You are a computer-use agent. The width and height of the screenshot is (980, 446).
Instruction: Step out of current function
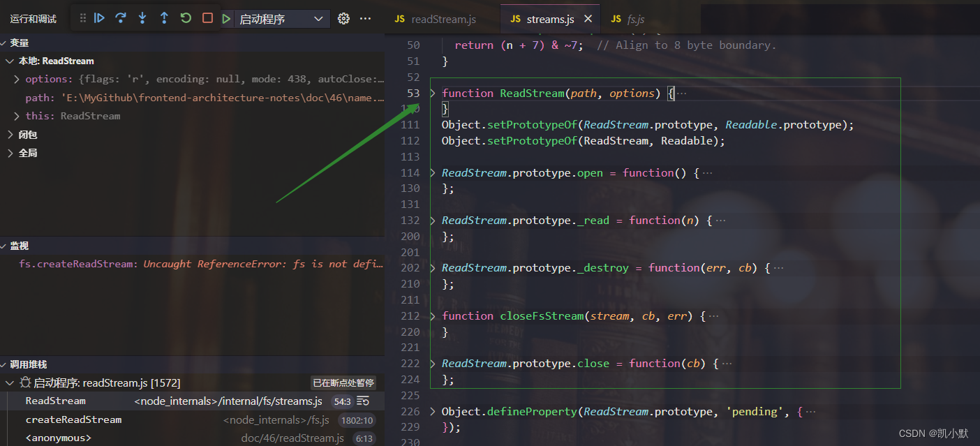(164, 18)
